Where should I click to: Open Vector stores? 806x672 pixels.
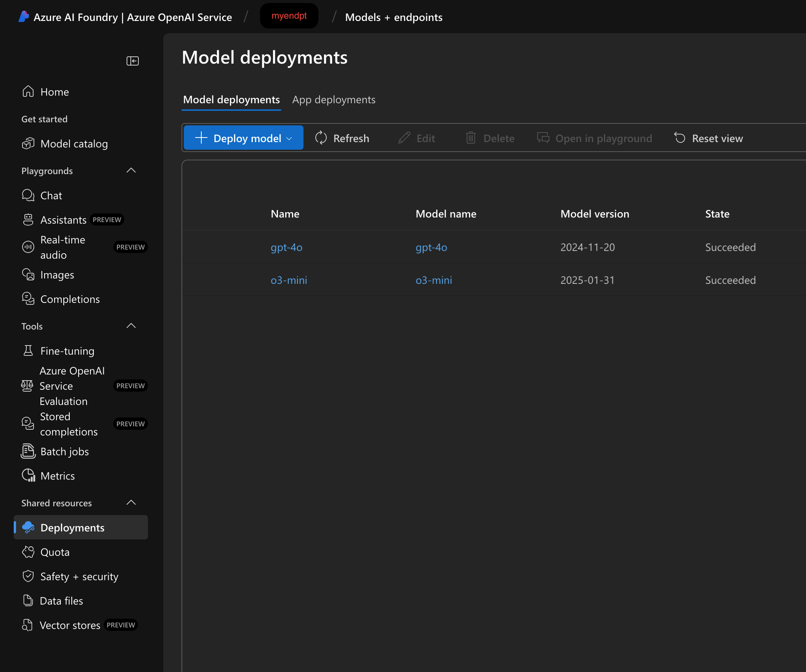(x=69, y=625)
